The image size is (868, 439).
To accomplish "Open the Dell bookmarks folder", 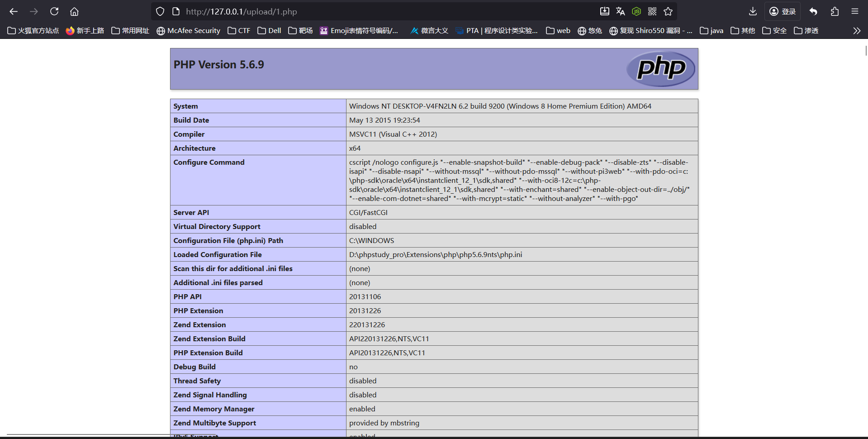I will (x=269, y=31).
